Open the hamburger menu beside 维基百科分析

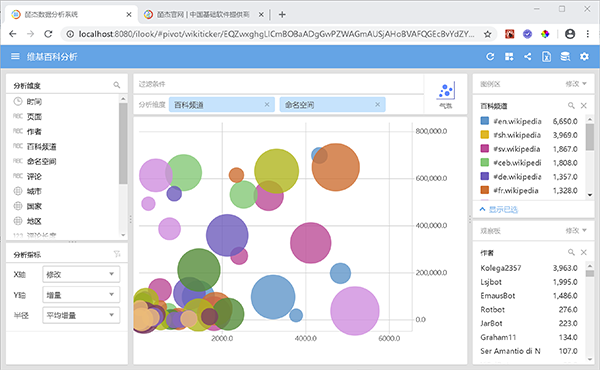[x=15, y=57]
